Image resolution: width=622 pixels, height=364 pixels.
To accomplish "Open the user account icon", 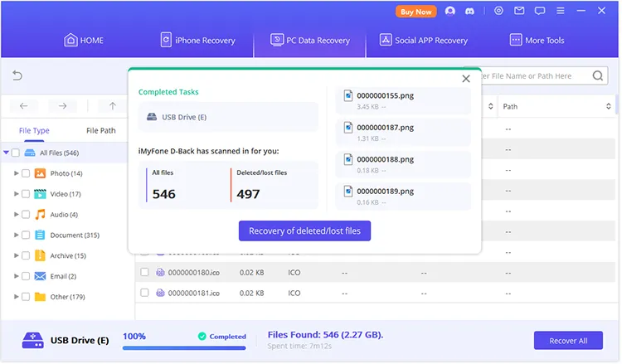I will click(x=449, y=11).
